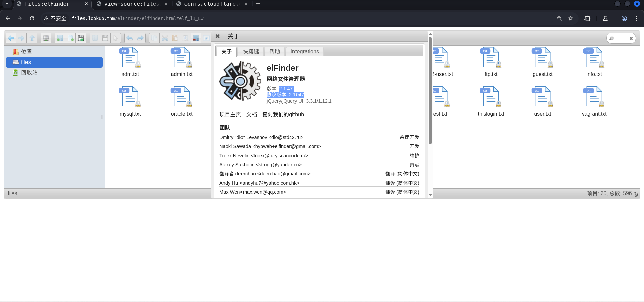The width and height of the screenshot is (644, 302).
Task: Switch to view-source:files browser tab
Action: point(131,4)
